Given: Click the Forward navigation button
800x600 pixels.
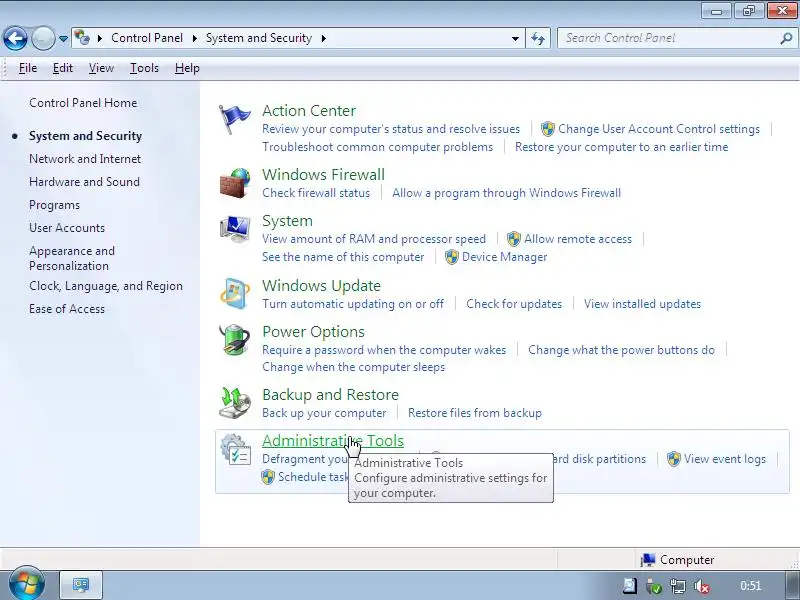Looking at the screenshot, I should [x=43, y=38].
